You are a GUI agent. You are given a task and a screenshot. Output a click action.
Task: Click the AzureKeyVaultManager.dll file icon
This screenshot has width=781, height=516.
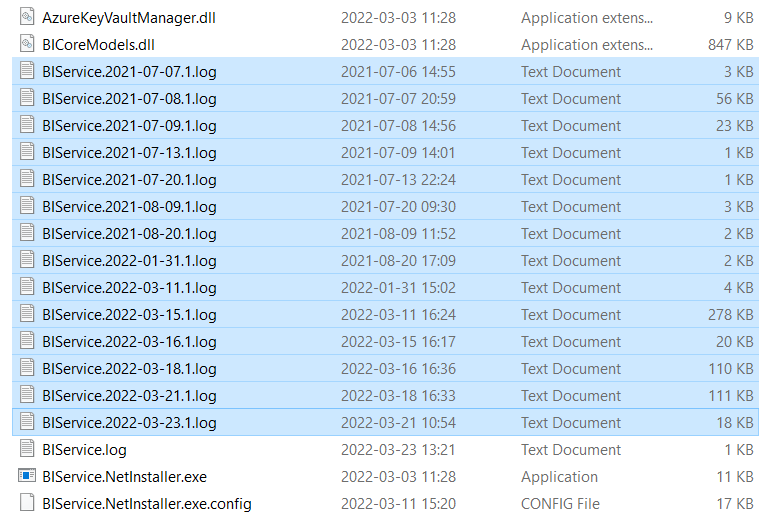[x=27, y=18]
